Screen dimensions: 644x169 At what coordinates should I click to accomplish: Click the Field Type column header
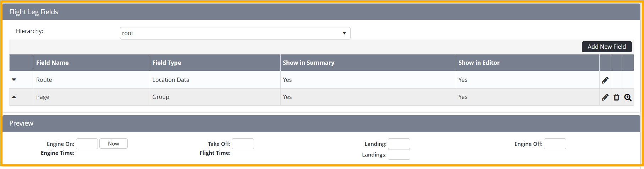[167, 63]
